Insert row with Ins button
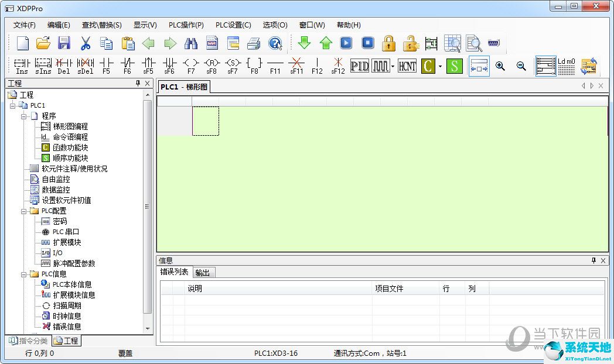The width and height of the screenshot is (614, 364). coord(22,66)
